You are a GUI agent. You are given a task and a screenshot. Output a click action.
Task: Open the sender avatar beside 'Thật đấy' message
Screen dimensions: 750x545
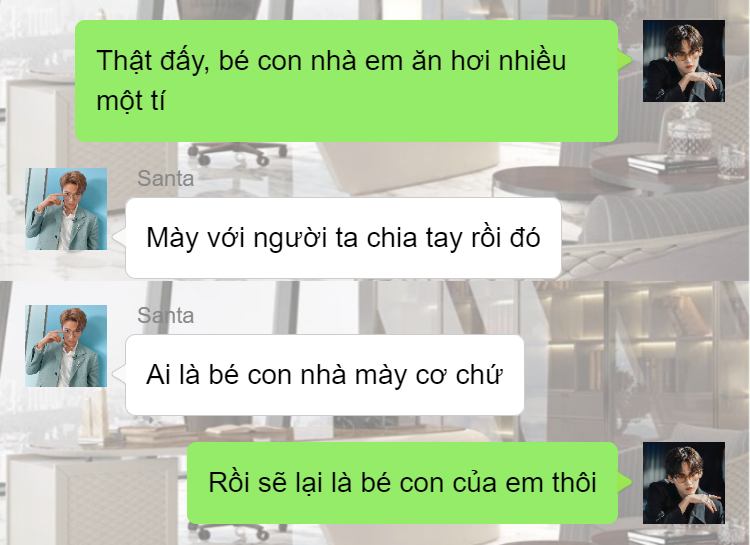(684, 61)
